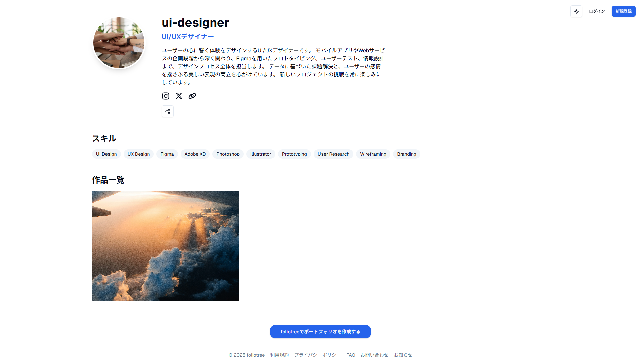Click the round profile avatar photo

119,43
